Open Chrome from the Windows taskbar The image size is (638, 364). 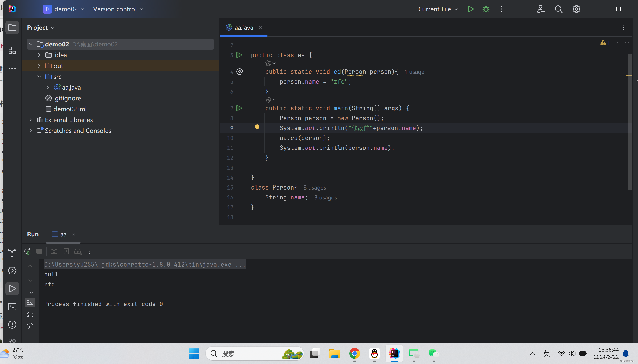pyautogui.click(x=354, y=353)
